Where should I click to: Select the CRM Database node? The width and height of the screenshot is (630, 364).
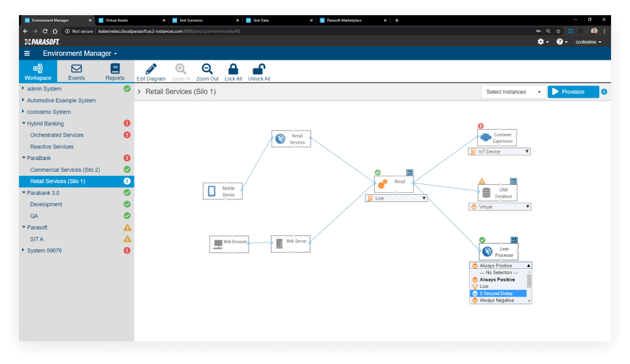497,193
